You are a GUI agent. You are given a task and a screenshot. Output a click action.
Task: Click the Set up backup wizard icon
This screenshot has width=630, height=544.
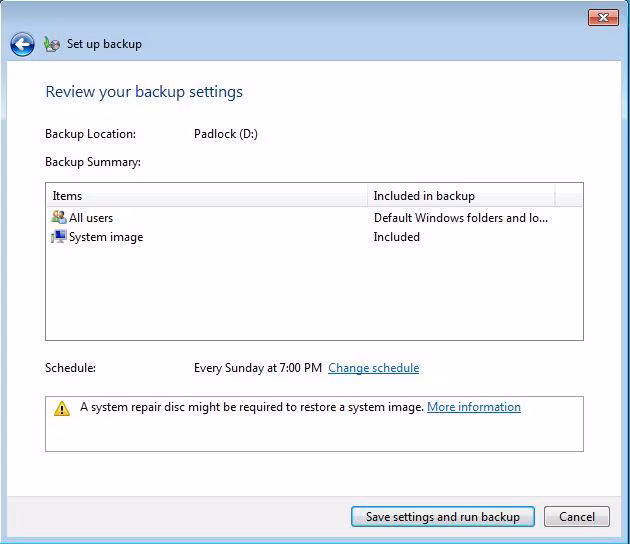(52, 44)
